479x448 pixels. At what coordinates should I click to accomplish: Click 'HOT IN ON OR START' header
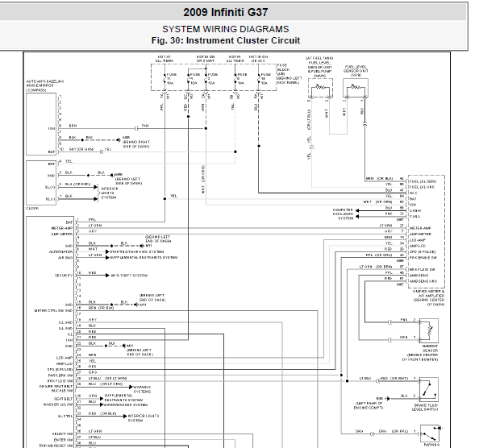coord(206,59)
